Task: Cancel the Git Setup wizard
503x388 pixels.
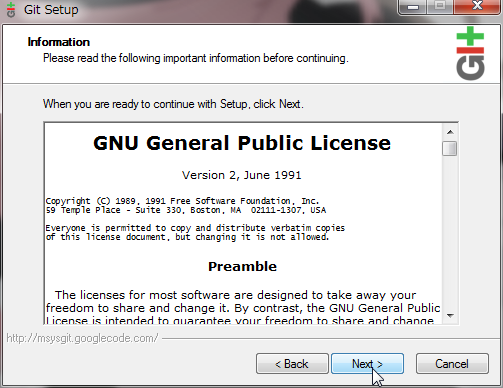Action: (x=452, y=363)
